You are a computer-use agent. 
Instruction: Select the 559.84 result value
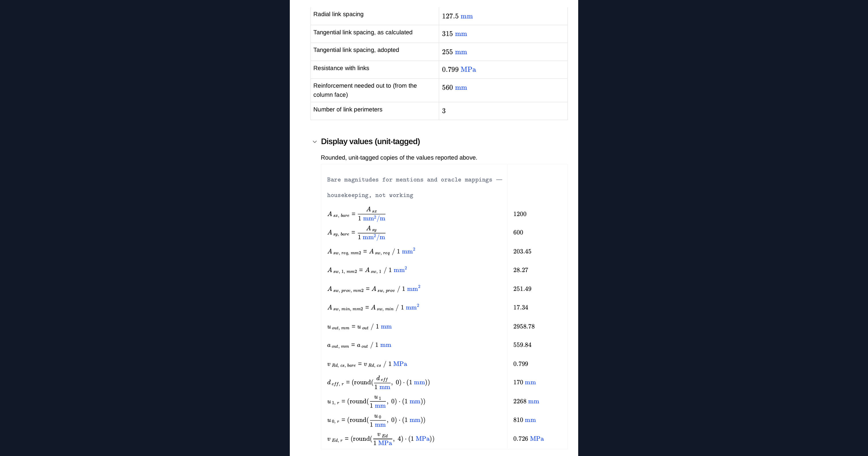point(522,345)
